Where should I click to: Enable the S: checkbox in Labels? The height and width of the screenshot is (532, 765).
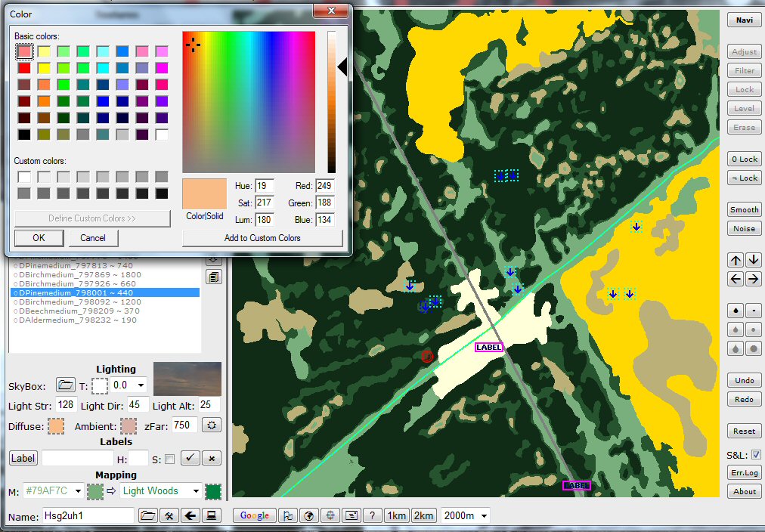(x=169, y=459)
